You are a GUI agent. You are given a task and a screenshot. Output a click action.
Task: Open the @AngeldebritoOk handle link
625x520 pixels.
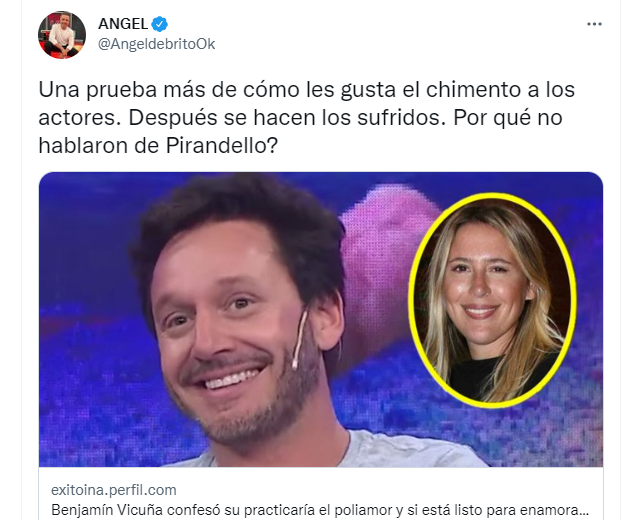(x=157, y=44)
